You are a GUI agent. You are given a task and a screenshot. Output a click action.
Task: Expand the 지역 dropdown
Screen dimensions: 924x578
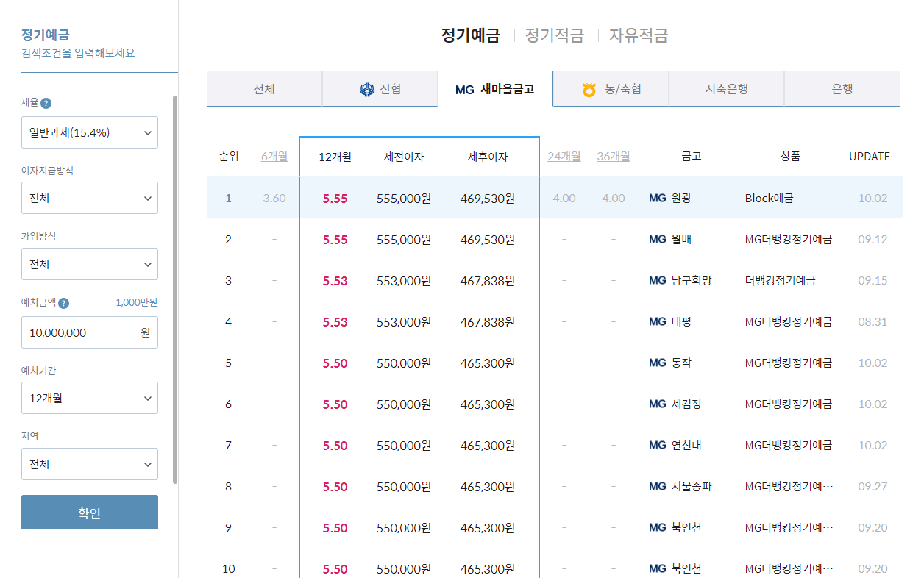point(89,464)
